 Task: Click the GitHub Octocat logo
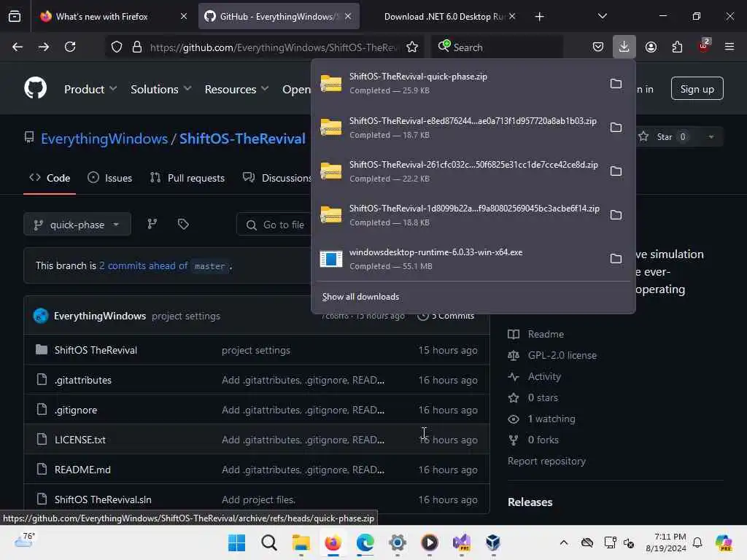tap(35, 88)
